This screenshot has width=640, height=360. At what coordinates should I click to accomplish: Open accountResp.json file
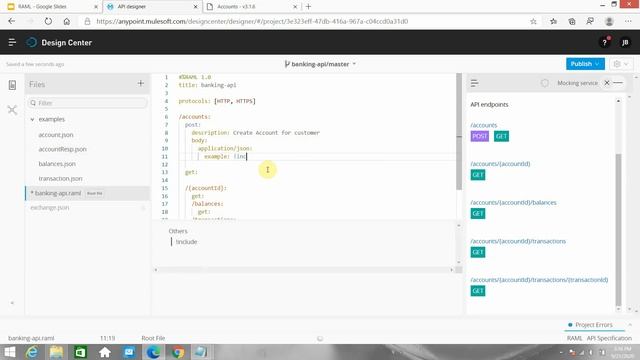point(62,149)
